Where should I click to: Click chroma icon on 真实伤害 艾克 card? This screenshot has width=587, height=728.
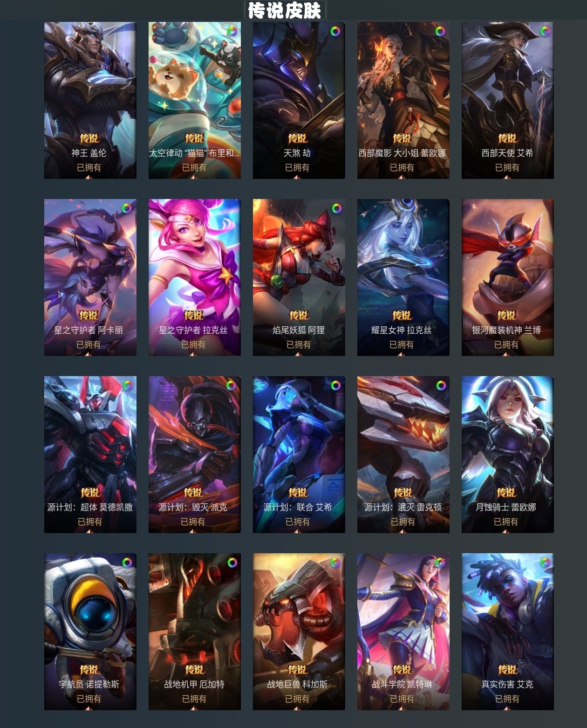(x=545, y=563)
